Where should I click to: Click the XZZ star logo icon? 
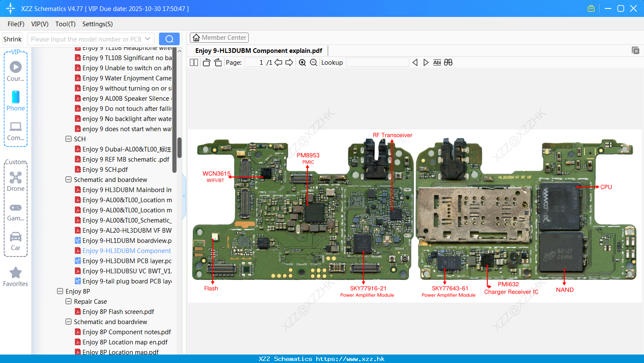[11, 8]
